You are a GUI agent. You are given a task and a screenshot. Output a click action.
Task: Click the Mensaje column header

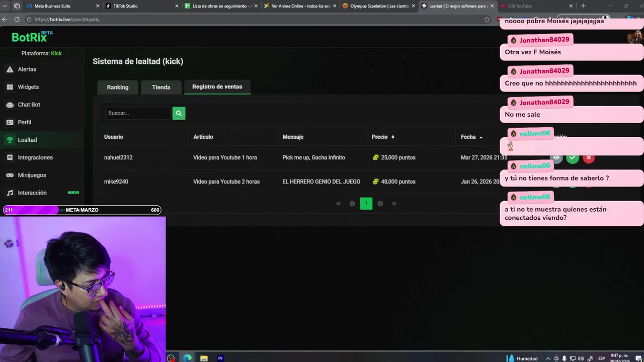tap(293, 137)
